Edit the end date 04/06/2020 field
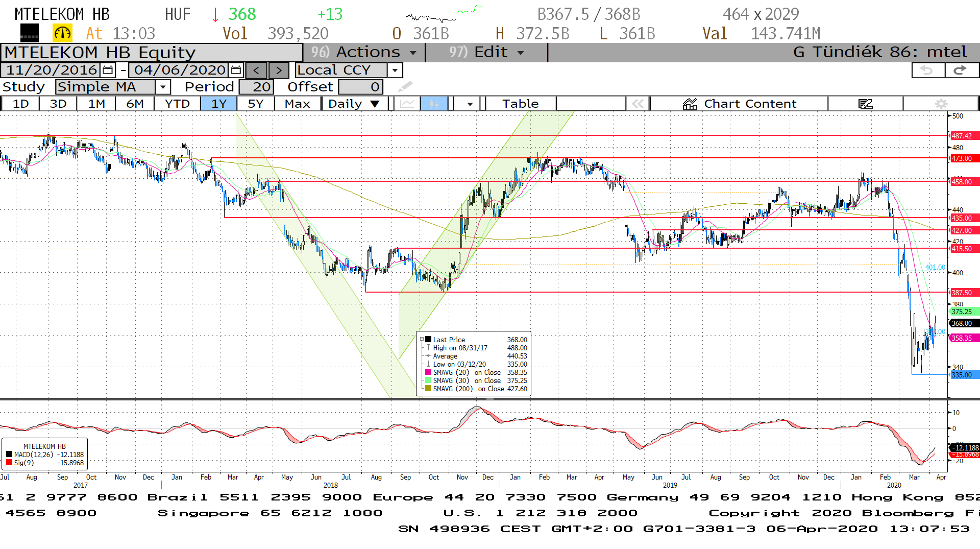Screen dimensions: 980x549 (x=179, y=70)
